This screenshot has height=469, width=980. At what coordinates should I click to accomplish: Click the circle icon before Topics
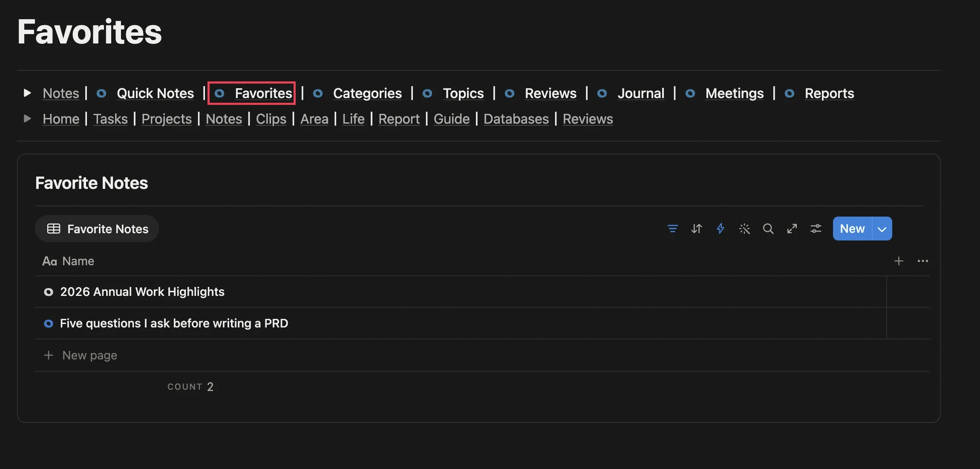click(427, 93)
